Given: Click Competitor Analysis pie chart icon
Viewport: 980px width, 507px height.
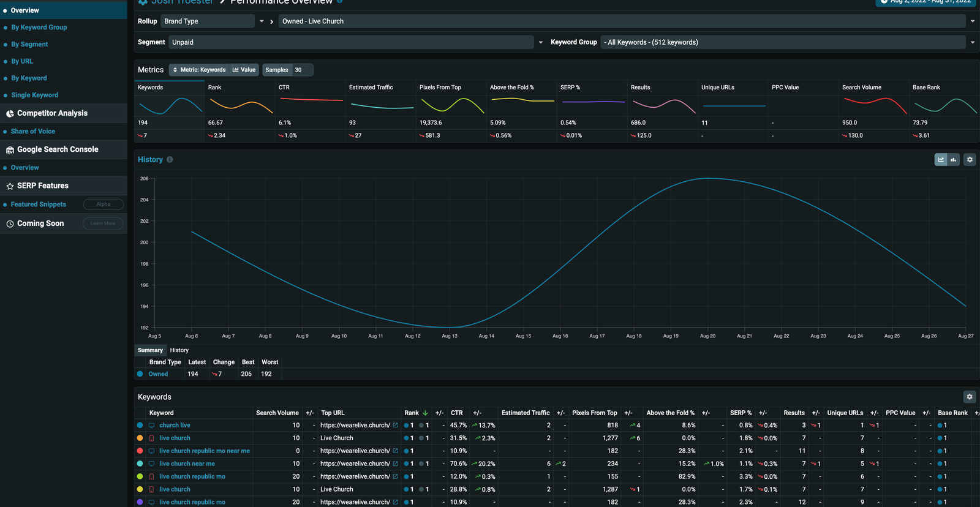Looking at the screenshot, I should tap(10, 113).
